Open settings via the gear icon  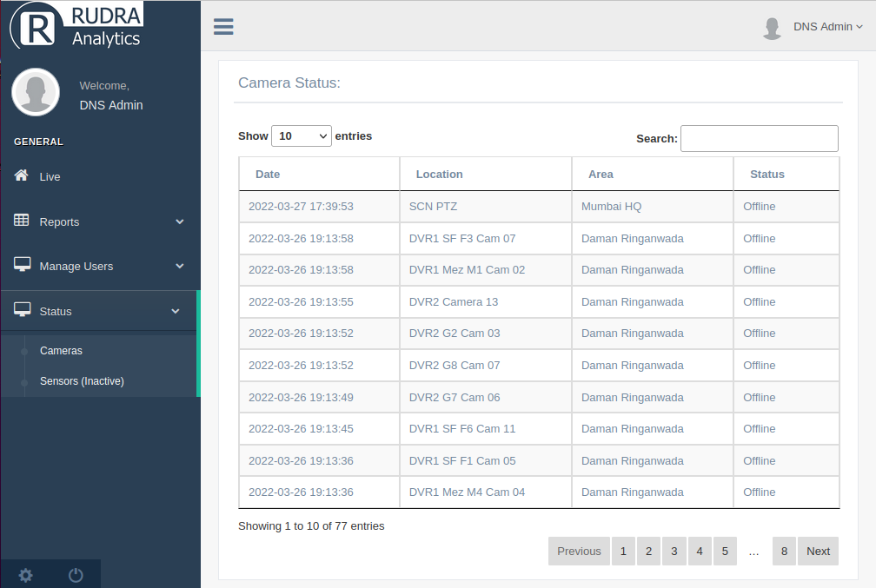(25, 575)
